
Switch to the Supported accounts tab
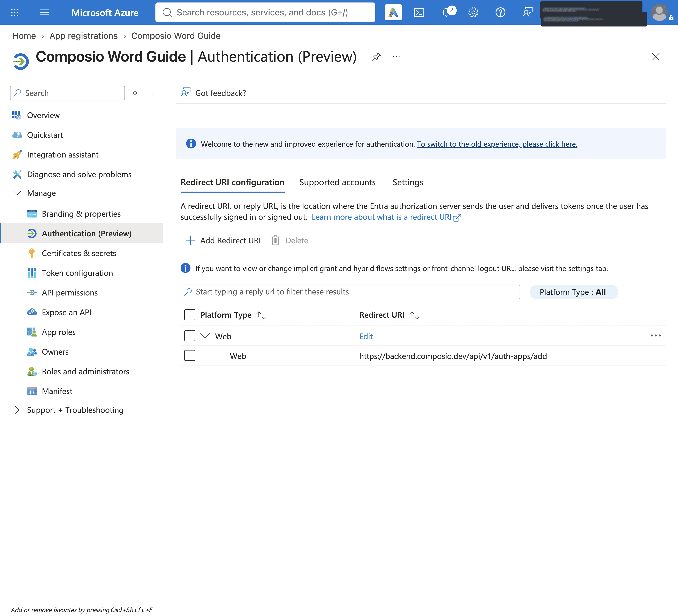pyautogui.click(x=337, y=182)
